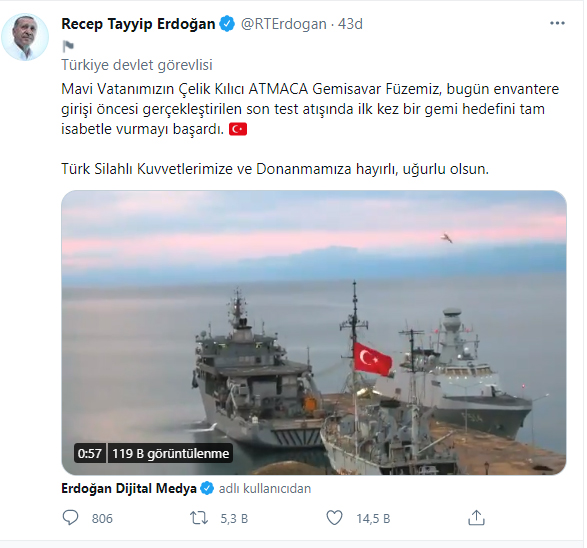Click the blue verified badge beside Erdoğan
The image size is (587, 548).
[227, 24]
